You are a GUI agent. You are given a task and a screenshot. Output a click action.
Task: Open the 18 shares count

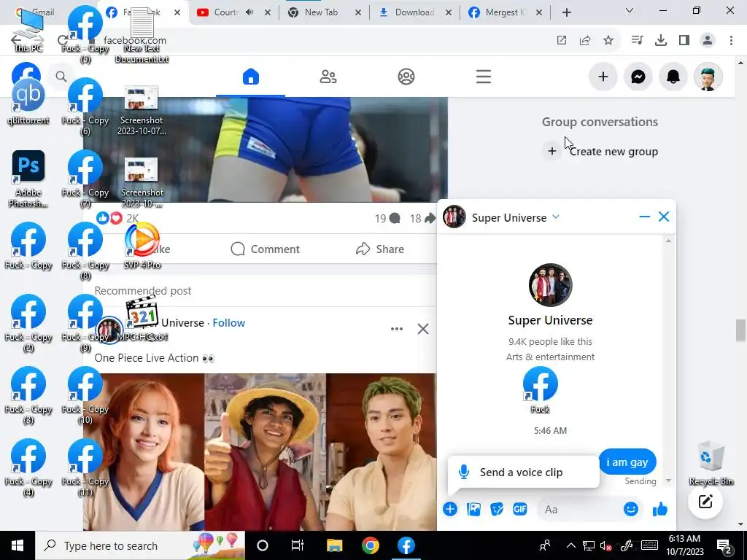coord(422,218)
